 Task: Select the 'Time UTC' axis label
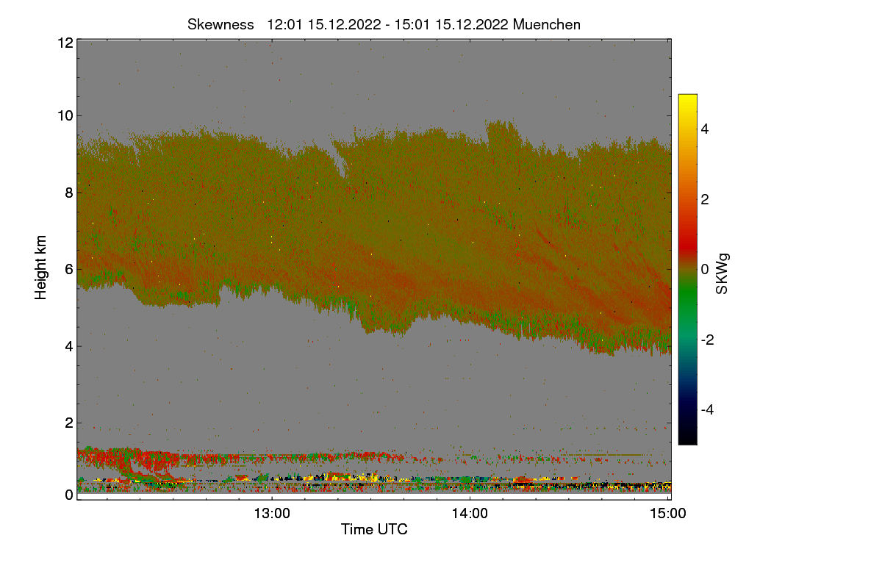pos(374,528)
